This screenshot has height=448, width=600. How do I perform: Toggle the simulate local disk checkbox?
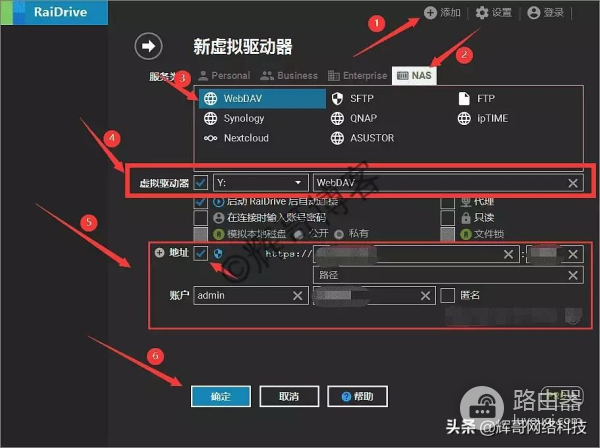(x=201, y=234)
